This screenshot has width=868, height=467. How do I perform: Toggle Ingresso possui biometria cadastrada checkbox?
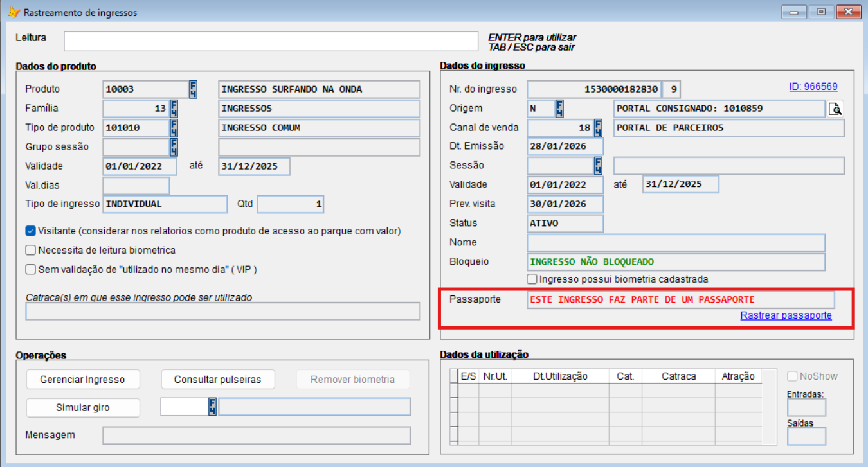[532, 279]
